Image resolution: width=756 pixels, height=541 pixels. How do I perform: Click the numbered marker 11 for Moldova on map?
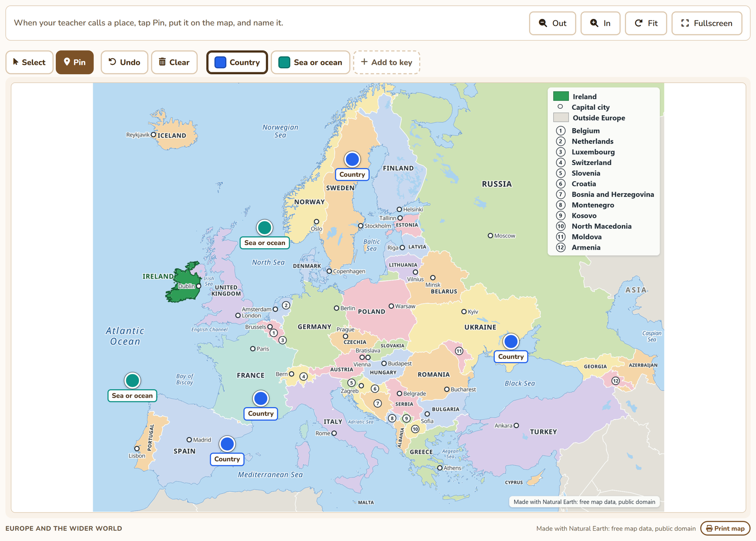pos(459,351)
